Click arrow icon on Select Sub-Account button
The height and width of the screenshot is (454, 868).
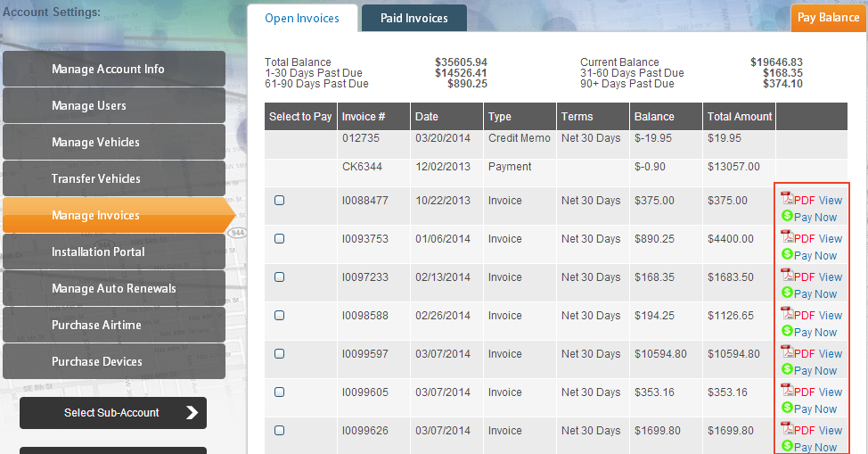(192, 412)
